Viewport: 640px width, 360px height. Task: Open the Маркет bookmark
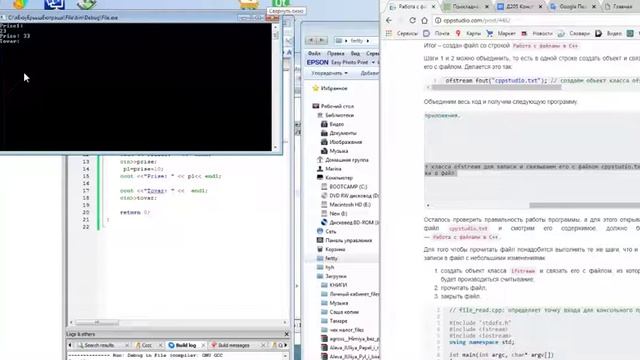point(501,33)
